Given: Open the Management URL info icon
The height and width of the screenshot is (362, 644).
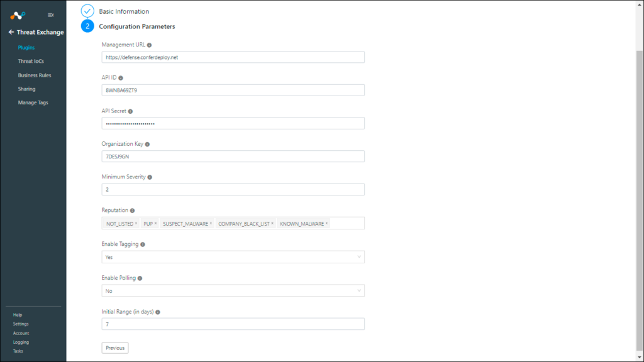Looking at the screenshot, I should coord(149,45).
